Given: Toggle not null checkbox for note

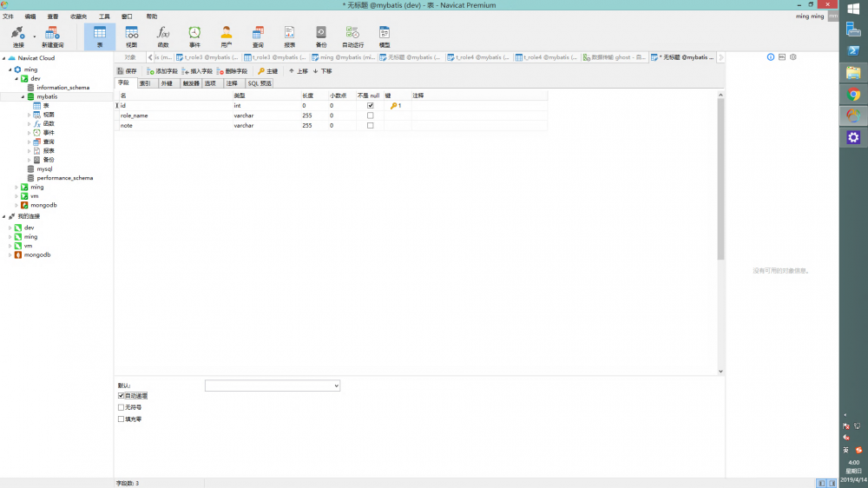Looking at the screenshot, I should coord(371,125).
